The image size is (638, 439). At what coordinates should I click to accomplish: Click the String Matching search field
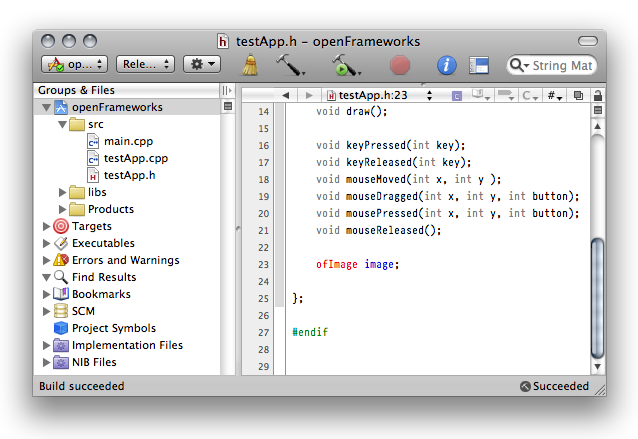tap(560, 65)
